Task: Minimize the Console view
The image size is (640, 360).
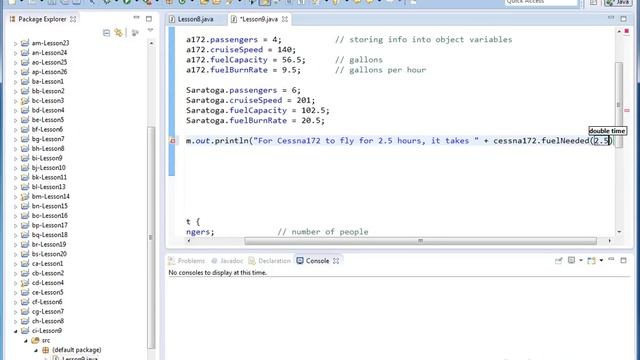Action: pyautogui.click(x=611, y=260)
